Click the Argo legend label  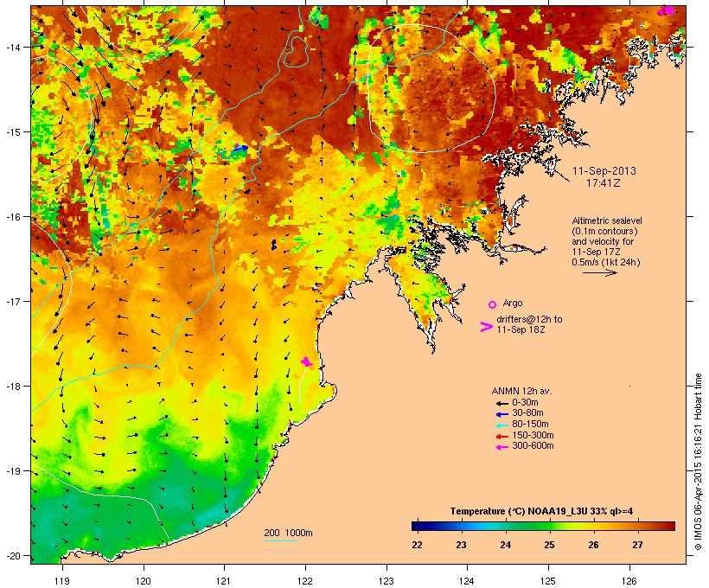pyautogui.click(x=513, y=303)
